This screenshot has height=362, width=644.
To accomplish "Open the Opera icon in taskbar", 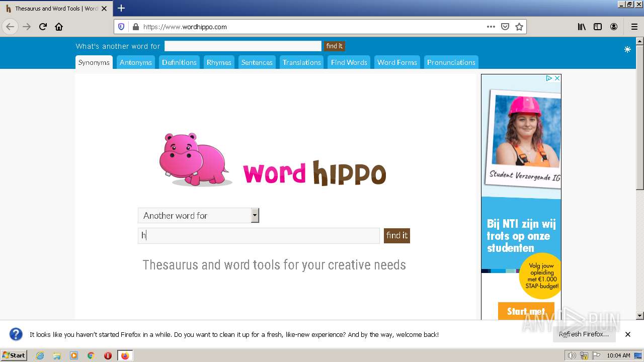I will tap(108, 355).
